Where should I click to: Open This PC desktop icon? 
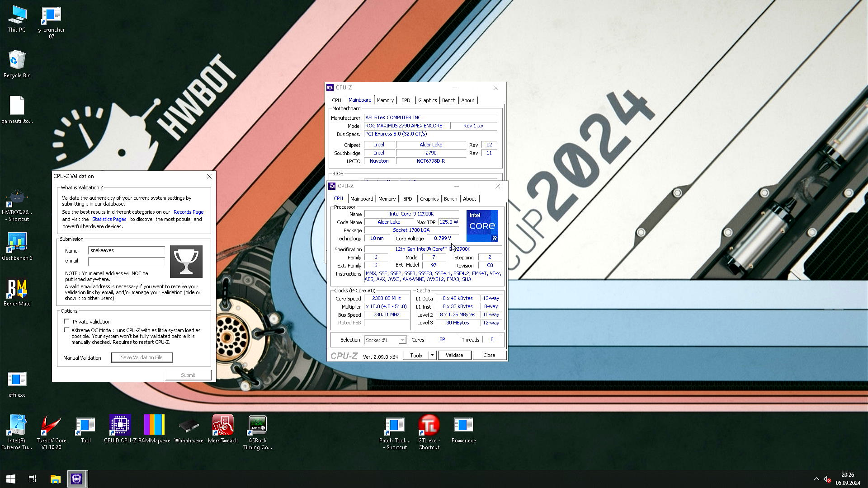(x=17, y=19)
